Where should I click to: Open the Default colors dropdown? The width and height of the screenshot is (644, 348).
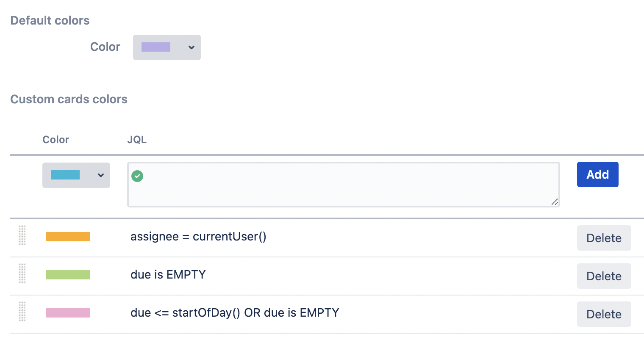[x=167, y=47]
